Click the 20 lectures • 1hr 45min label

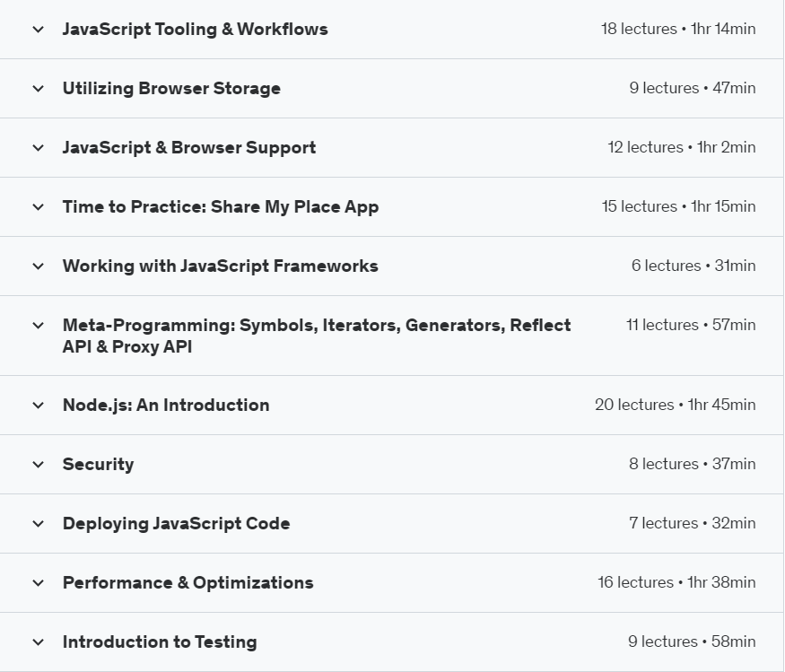[x=675, y=406]
